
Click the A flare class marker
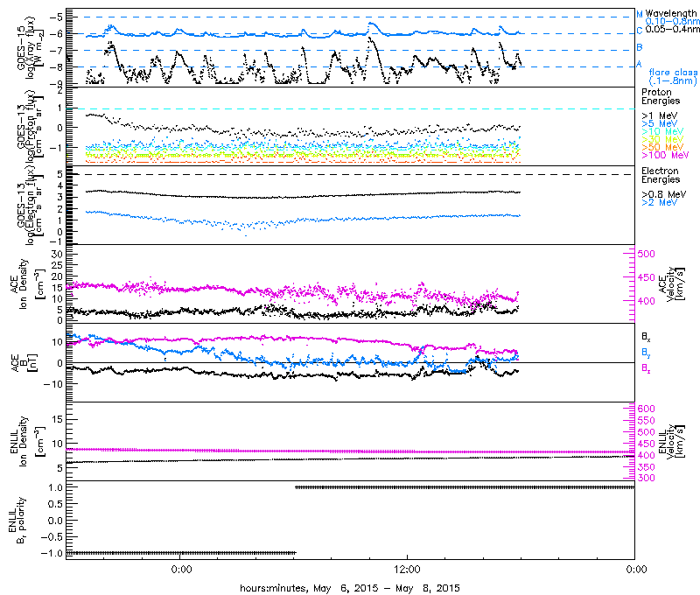click(639, 64)
